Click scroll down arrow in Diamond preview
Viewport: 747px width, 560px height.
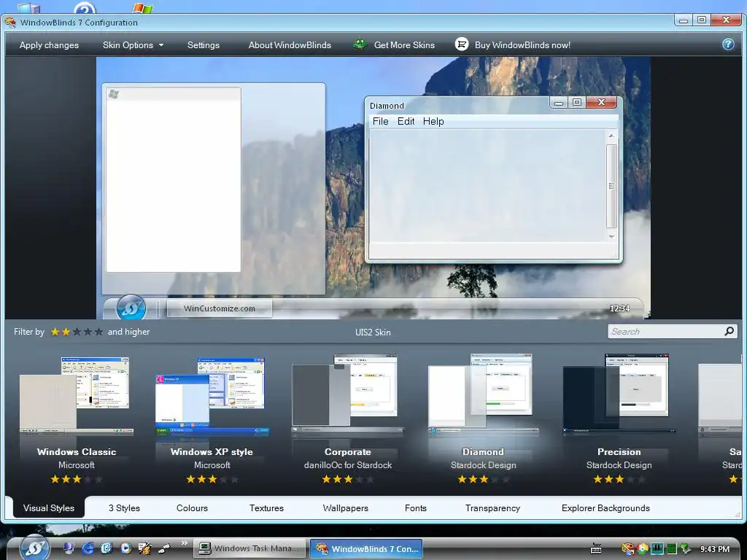(x=612, y=236)
